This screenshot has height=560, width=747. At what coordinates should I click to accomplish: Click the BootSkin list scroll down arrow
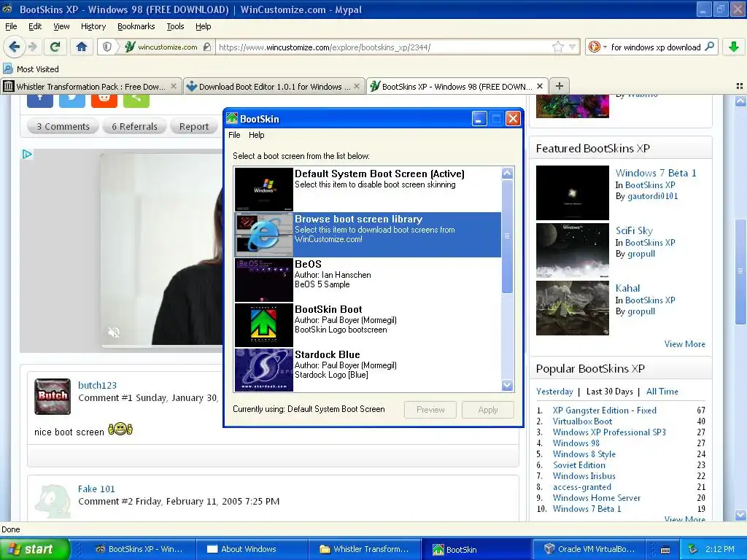coord(507,385)
